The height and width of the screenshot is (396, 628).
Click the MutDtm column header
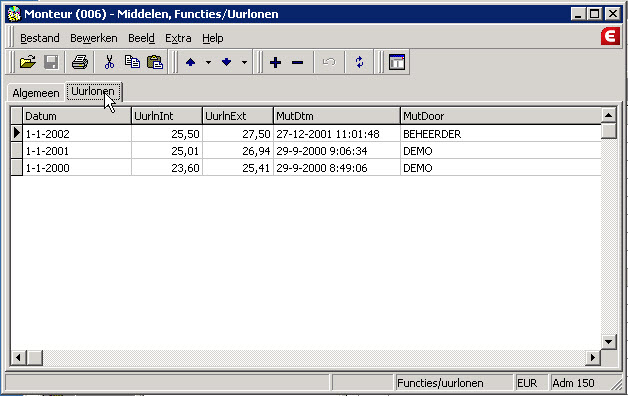pyautogui.click(x=336, y=116)
